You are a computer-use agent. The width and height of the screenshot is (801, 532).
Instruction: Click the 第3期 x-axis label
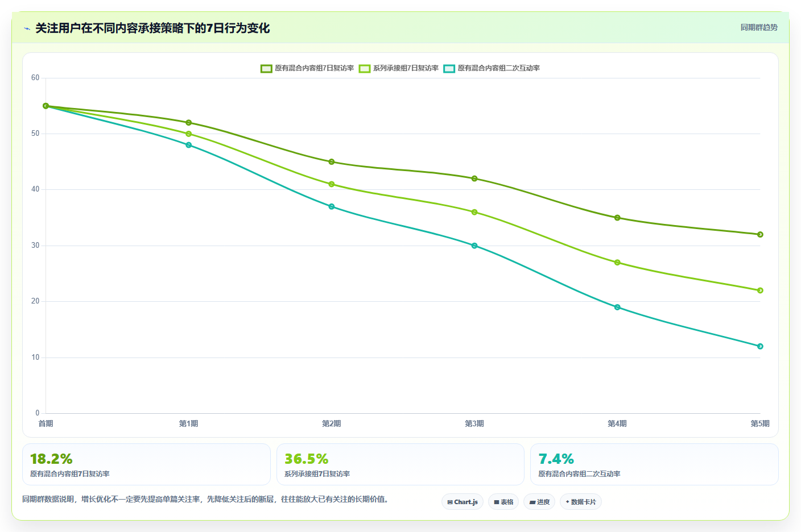tap(474, 423)
